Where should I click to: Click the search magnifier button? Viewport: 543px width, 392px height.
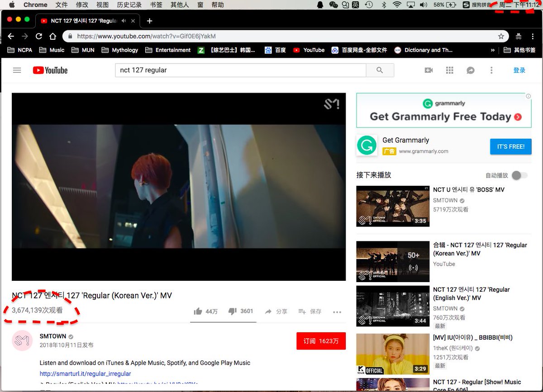[x=380, y=70]
